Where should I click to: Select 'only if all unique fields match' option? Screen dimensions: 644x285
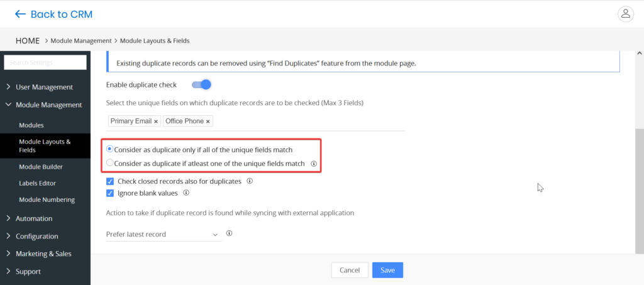[110, 150]
